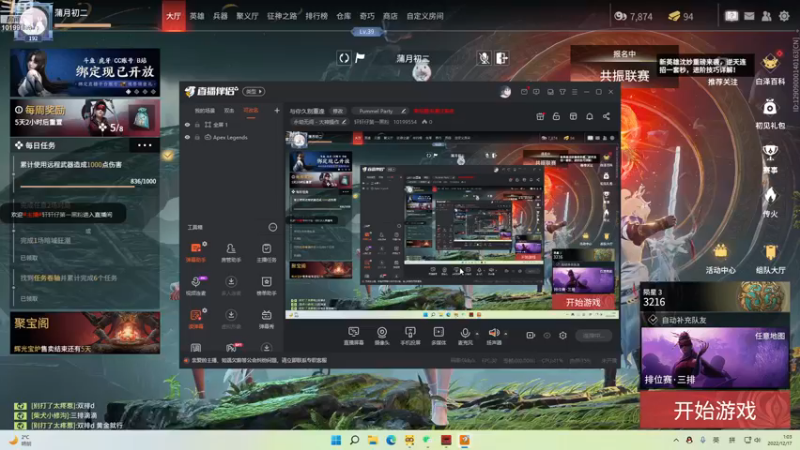Add 直播屏幕 screen capture source
800x450 pixels.
tap(353, 336)
